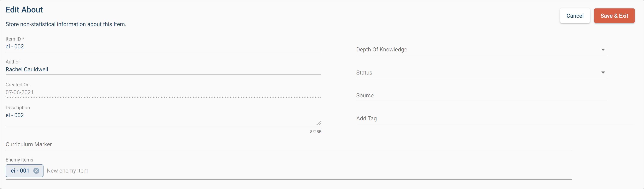
Task: Click into the Author field
Action: [162, 69]
